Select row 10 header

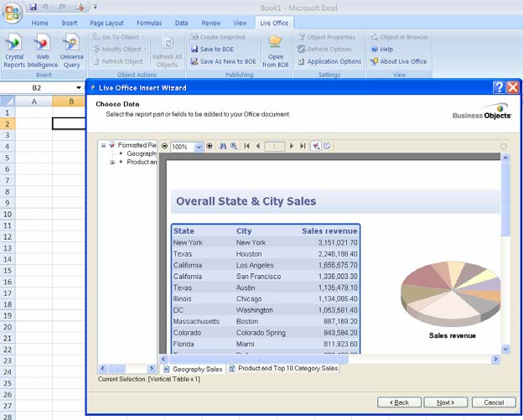pos(8,214)
